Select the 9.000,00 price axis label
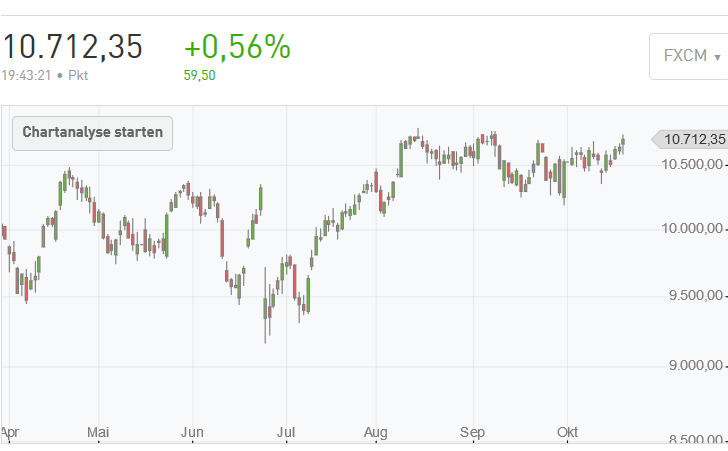The width and height of the screenshot is (728, 451). (x=693, y=367)
